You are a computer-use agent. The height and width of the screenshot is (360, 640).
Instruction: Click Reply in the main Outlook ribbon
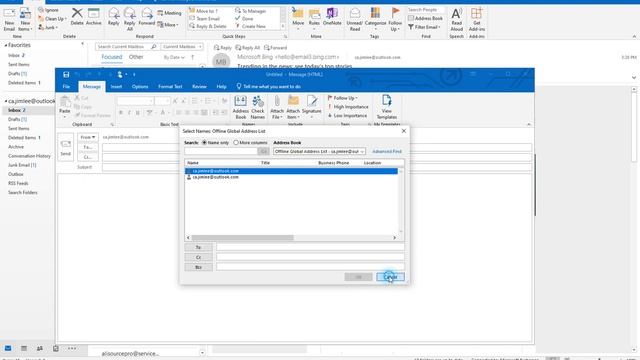point(113,17)
